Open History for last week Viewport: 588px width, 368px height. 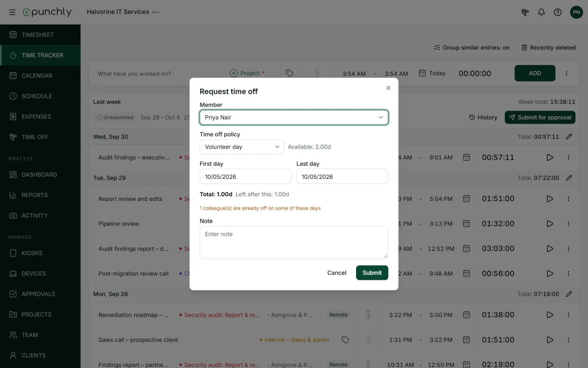click(x=483, y=117)
